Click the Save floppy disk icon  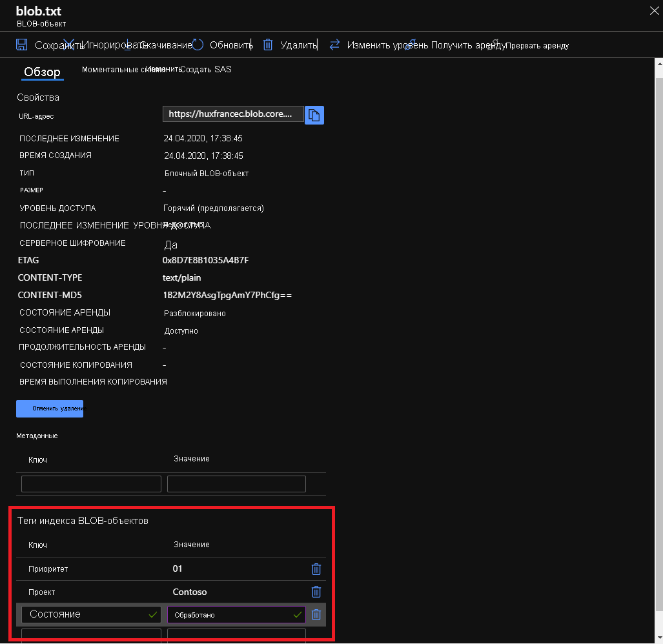click(21, 45)
